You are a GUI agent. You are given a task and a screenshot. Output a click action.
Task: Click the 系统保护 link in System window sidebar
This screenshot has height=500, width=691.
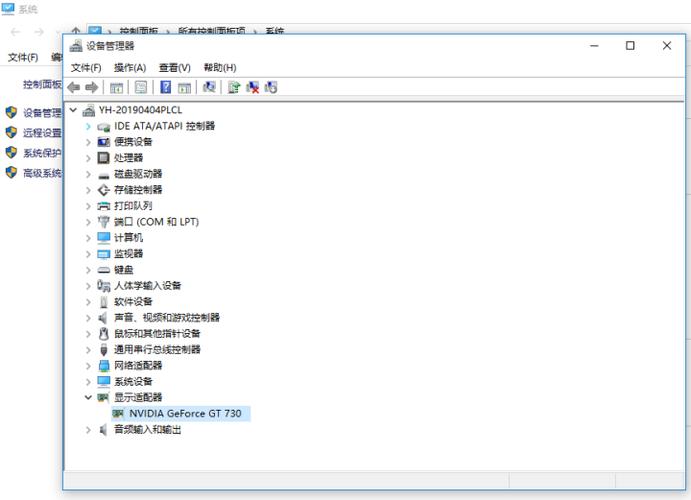(x=42, y=153)
